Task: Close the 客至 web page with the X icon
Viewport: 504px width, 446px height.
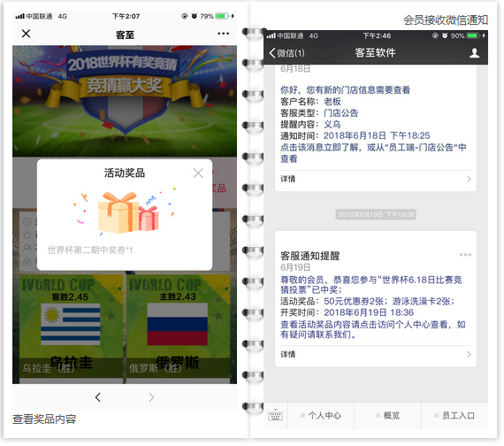Action: pos(26,34)
